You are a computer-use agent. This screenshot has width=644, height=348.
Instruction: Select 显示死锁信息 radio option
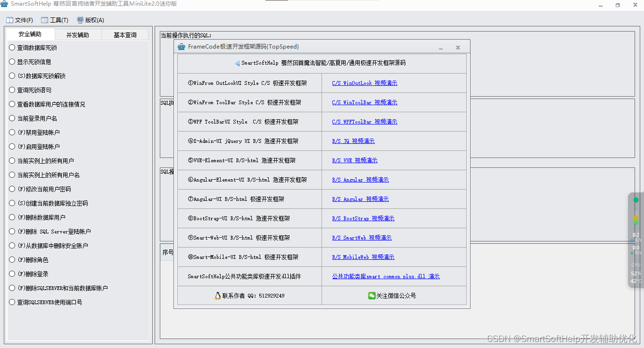(30, 62)
